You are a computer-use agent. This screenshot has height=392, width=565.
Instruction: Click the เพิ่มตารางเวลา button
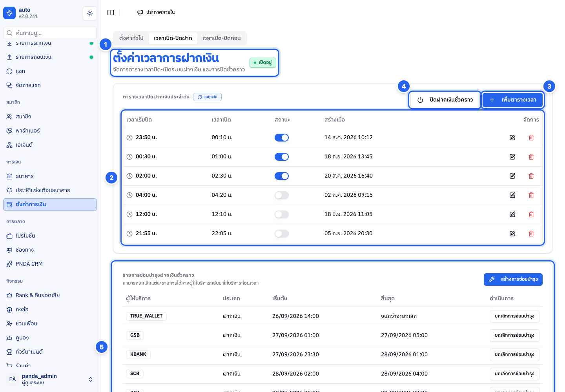[x=512, y=100]
